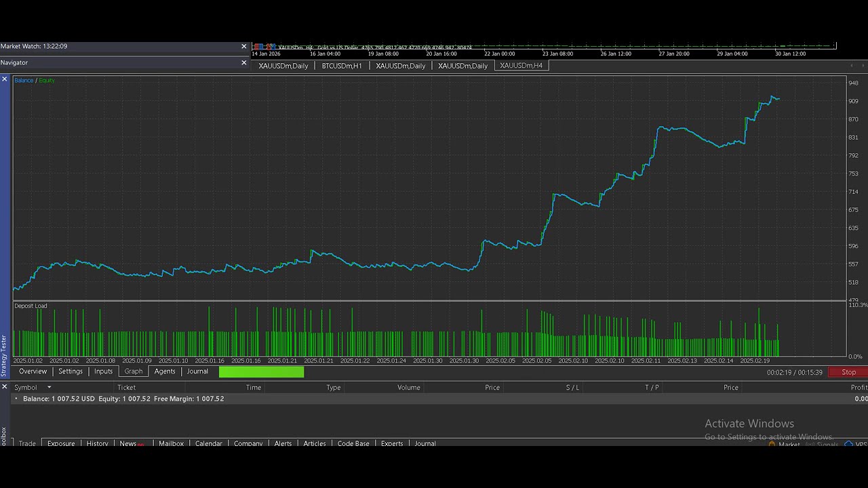Image resolution: width=868 pixels, height=488 pixels.
Task: Open the Market shortcut in bottom bar
Action: click(x=785, y=445)
